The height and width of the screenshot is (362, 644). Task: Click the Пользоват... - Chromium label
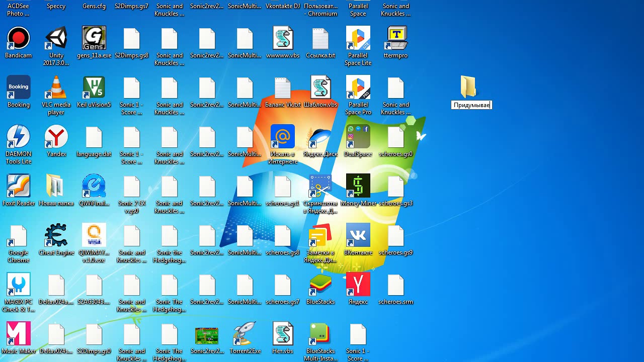[320, 10]
